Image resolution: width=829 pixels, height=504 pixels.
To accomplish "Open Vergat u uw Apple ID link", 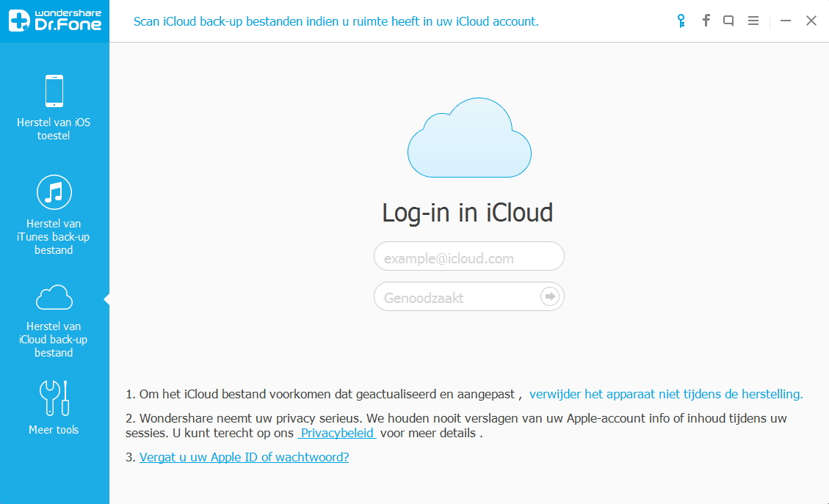I will click(245, 458).
